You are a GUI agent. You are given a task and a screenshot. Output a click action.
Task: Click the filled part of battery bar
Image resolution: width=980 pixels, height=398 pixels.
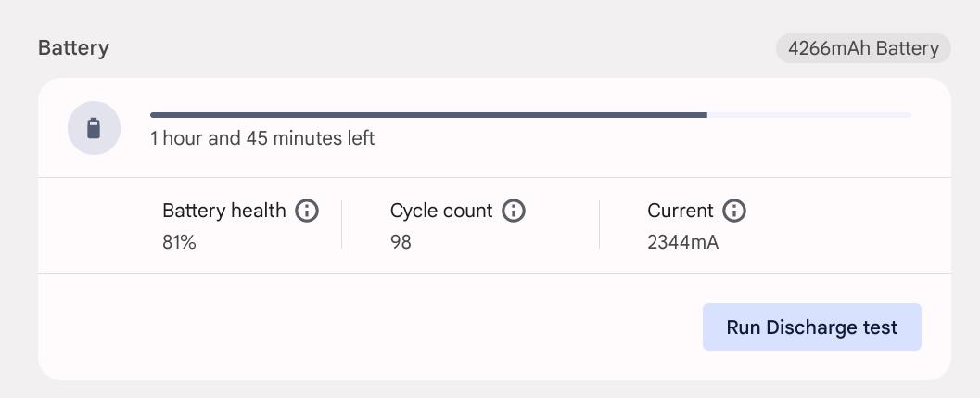(428, 115)
